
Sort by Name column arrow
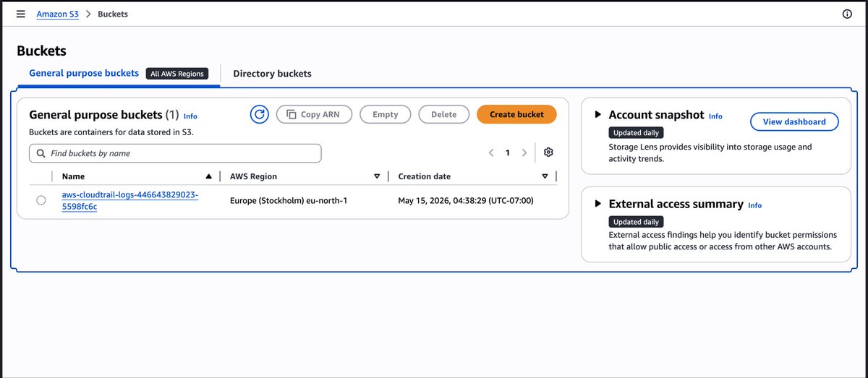click(x=209, y=176)
